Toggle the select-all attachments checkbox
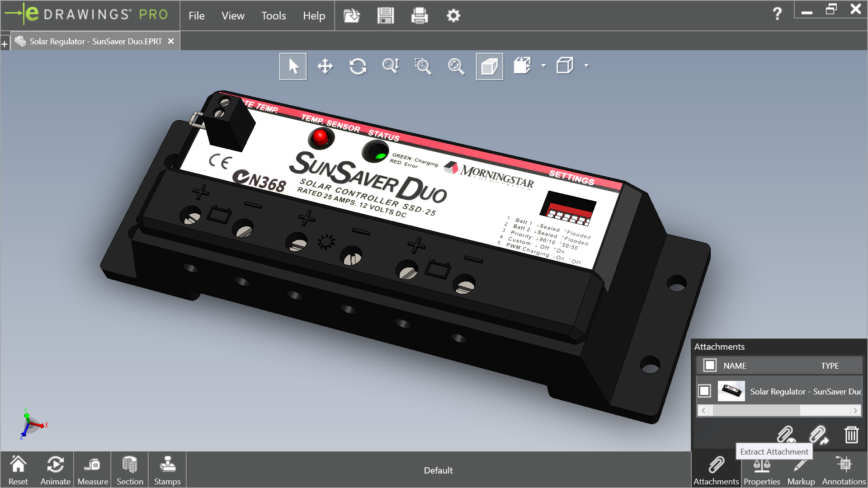The width and height of the screenshot is (868, 488). click(710, 365)
